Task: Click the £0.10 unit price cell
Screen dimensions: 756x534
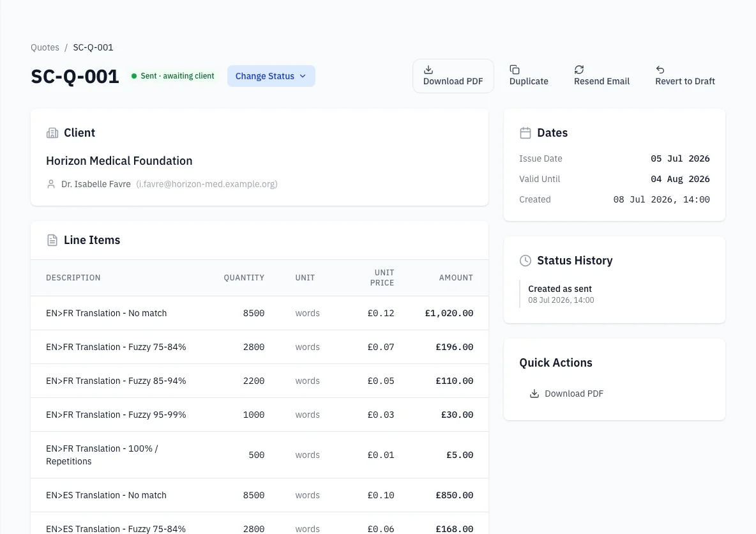Action: [x=381, y=495]
